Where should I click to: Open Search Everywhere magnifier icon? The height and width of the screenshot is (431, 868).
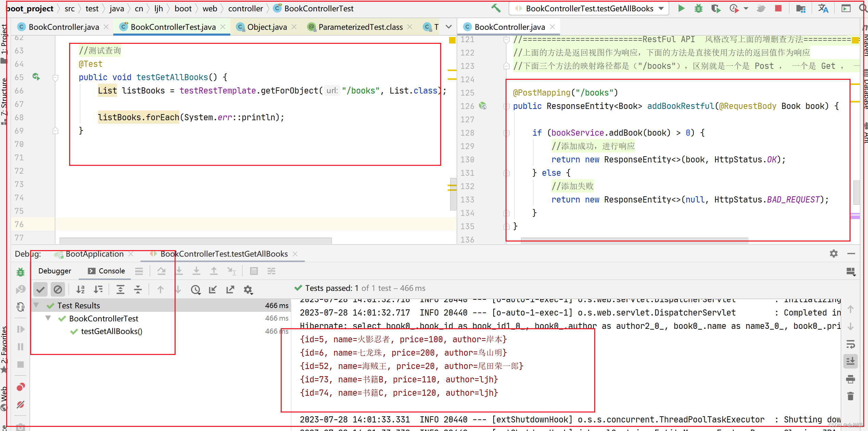[x=863, y=8]
